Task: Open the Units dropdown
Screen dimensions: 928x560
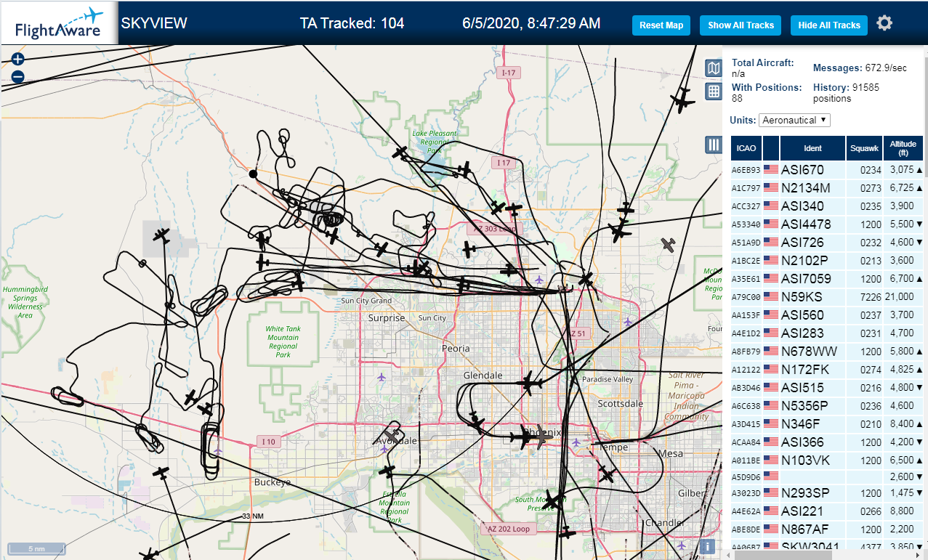Action: 794,120
